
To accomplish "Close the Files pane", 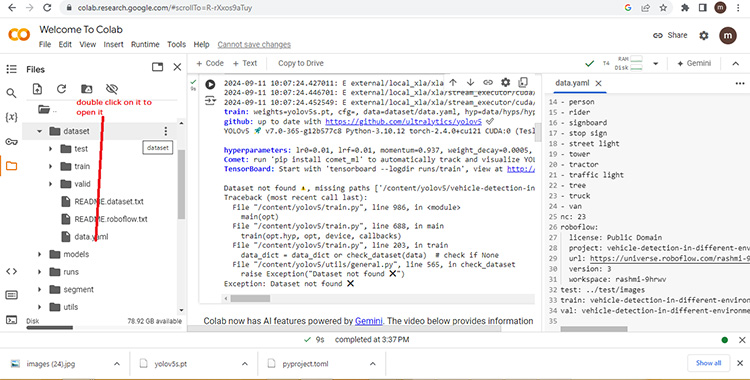I will click(x=177, y=67).
